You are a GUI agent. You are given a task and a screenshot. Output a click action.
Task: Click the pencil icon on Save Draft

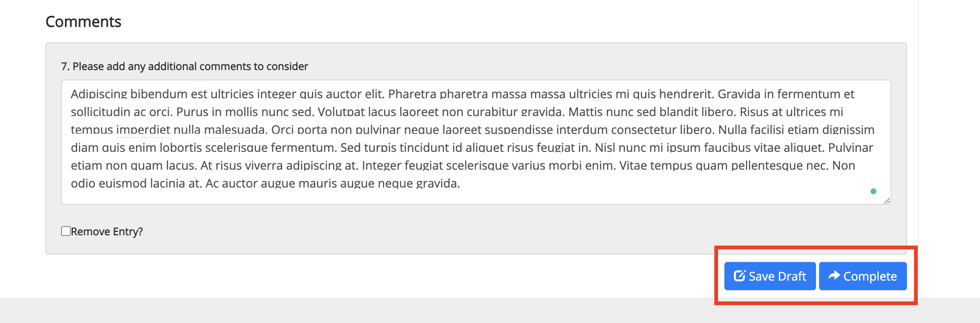click(739, 275)
